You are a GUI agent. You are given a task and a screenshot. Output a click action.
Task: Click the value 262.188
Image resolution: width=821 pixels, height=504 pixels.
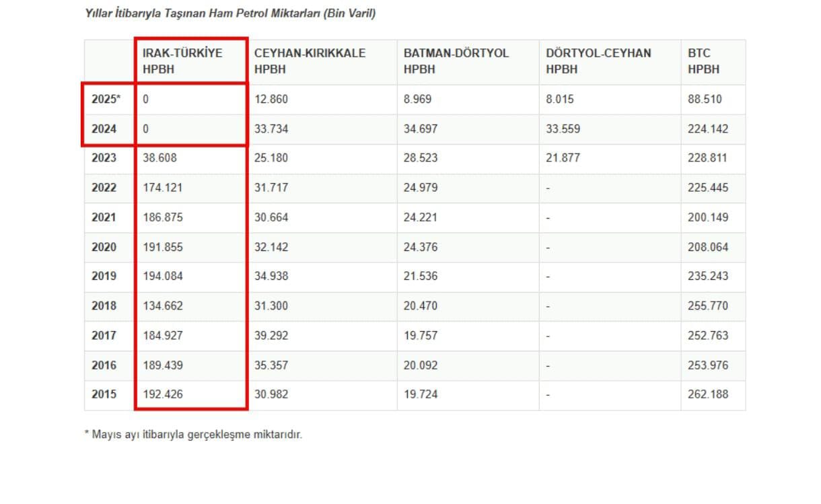coord(708,394)
